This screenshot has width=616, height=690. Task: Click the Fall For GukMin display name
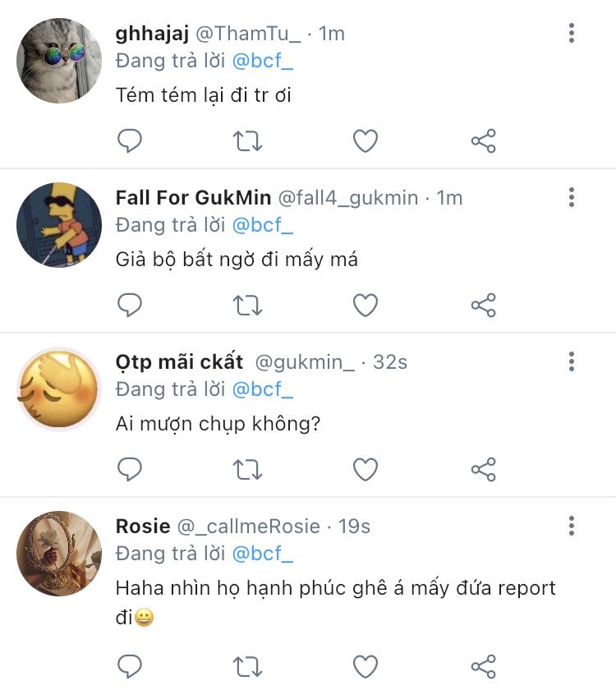pyautogui.click(x=193, y=198)
